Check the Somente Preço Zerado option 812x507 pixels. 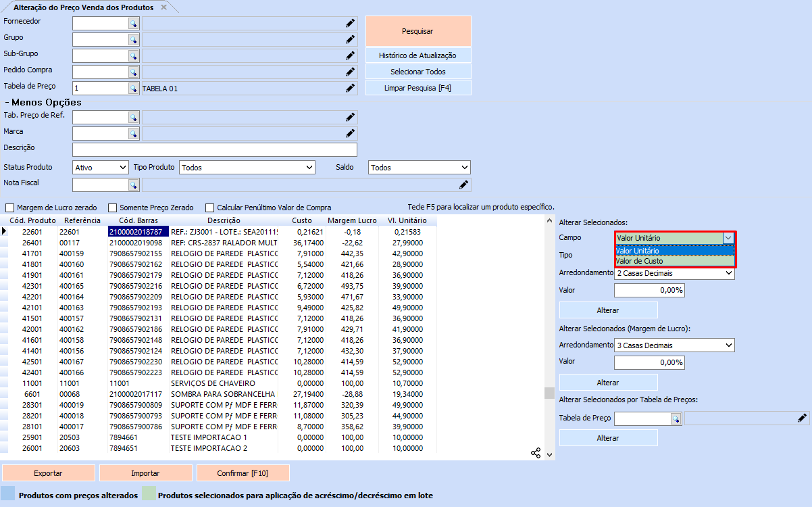point(113,208)
